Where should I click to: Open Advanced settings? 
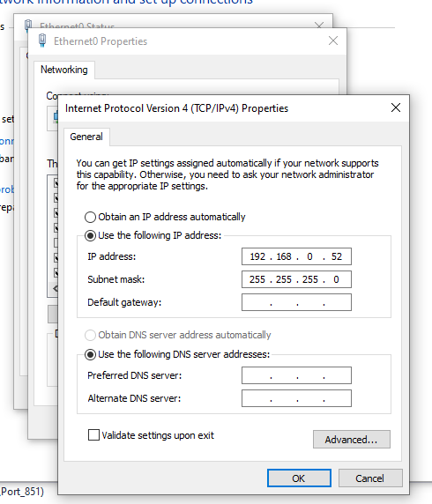pyautogui.click(x=351, y=440)
